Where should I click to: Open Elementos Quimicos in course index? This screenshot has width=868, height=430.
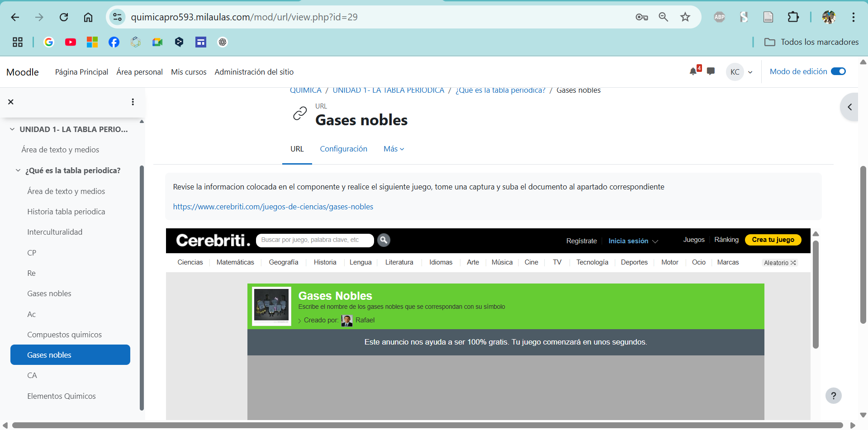click(x=61, y=396)
